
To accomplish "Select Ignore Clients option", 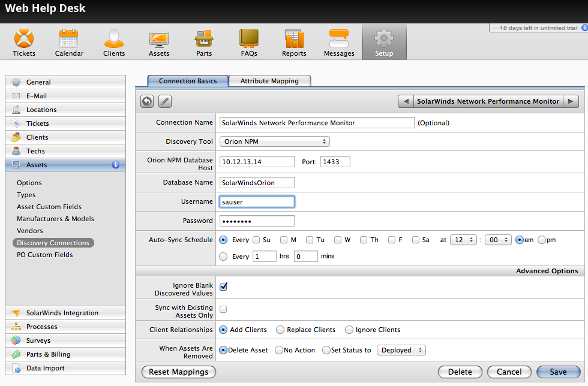I will (x=349, y=330).
